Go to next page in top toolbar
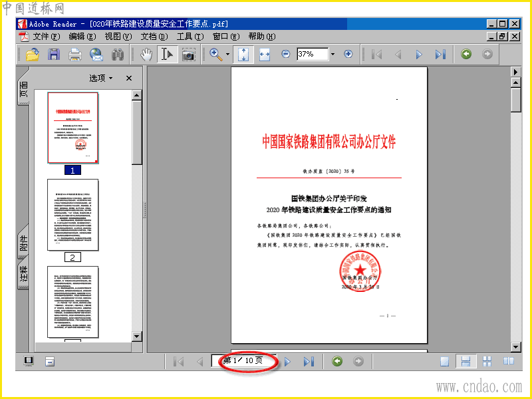The width and height of the screenshot is (532, 399). 419,55
